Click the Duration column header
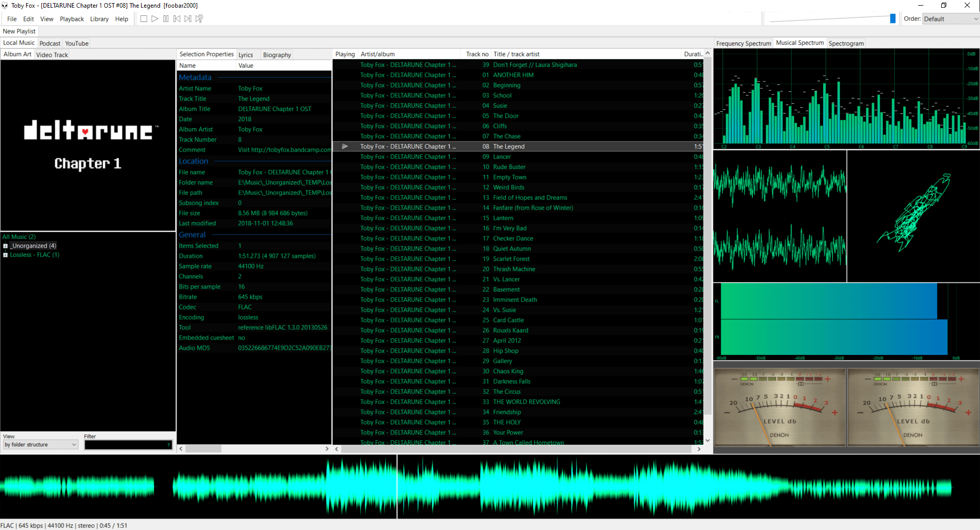Image resolution: width=980 pixels, height=530 pixels. pyautogui.click(x=693, y=54)
